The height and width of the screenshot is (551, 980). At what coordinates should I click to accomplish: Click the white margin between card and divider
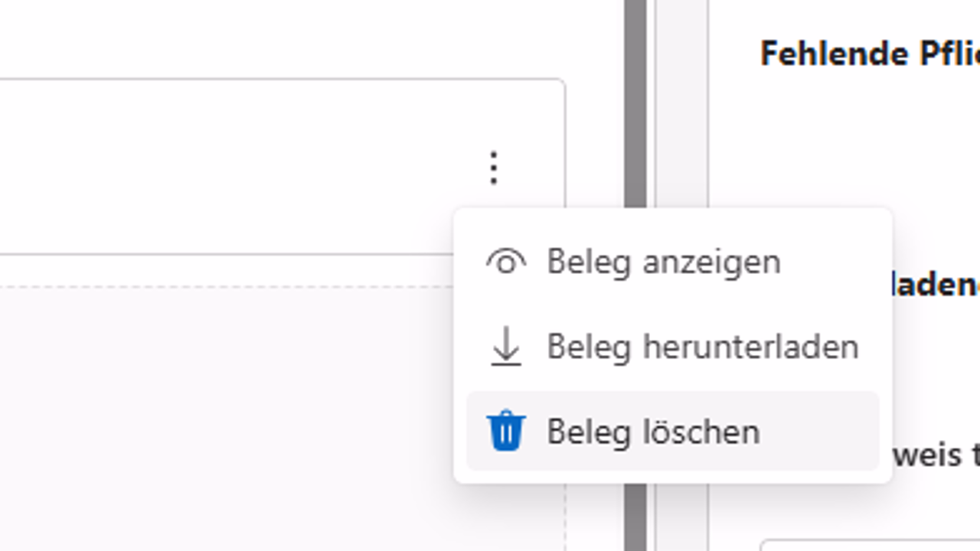[x=595, y=115]
